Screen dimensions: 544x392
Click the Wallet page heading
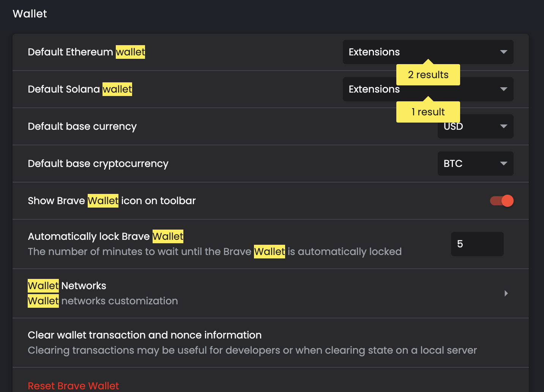point(30,14)
